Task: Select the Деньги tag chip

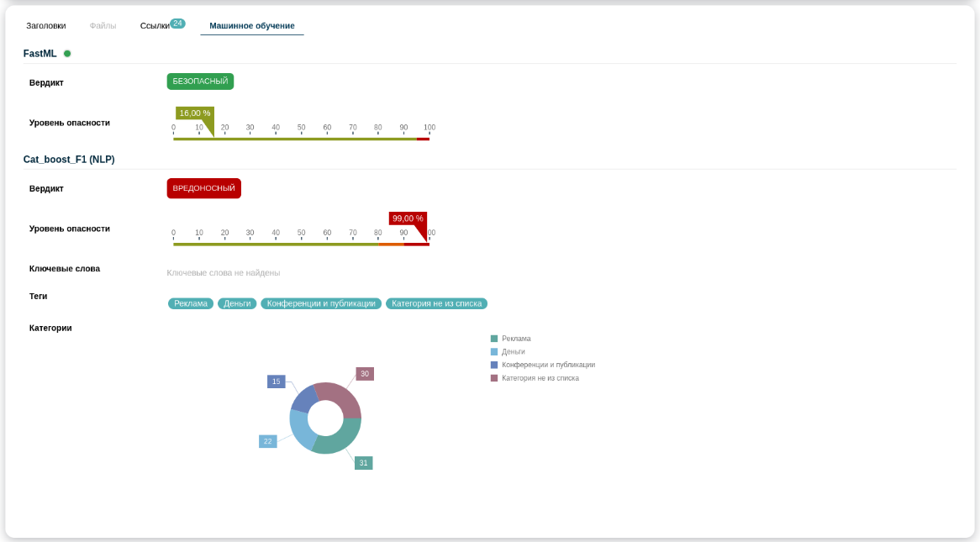Action: point(237,303)
